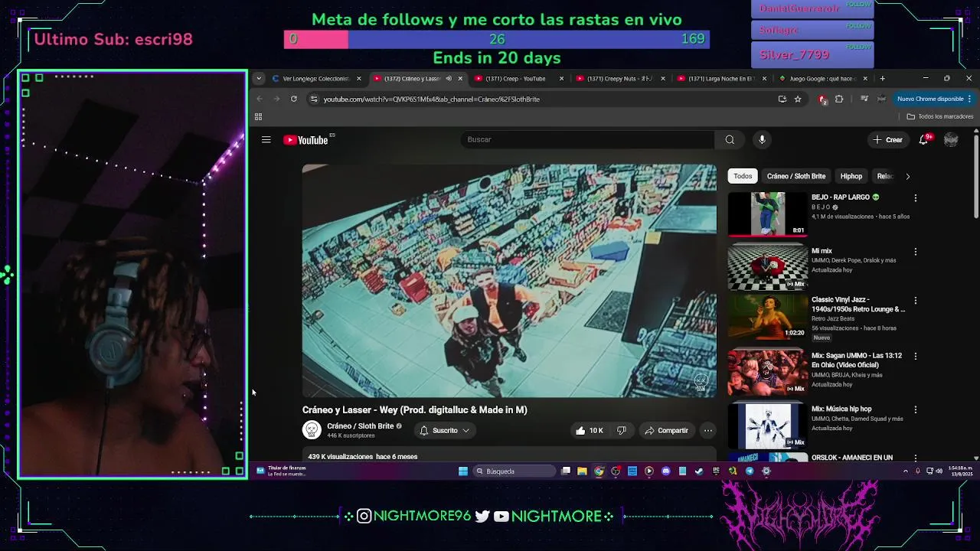This screenshot has height=551, width=980.
Task: Open Chrome media controls icon
Action: (x=864, y=99)
